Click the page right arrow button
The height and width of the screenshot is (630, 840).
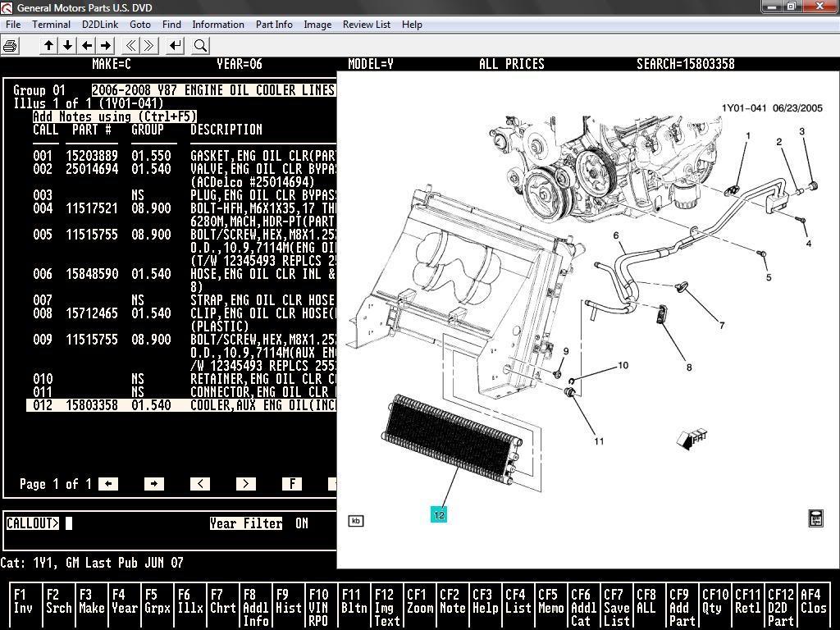pyautogui.click(x=153, y=484)
